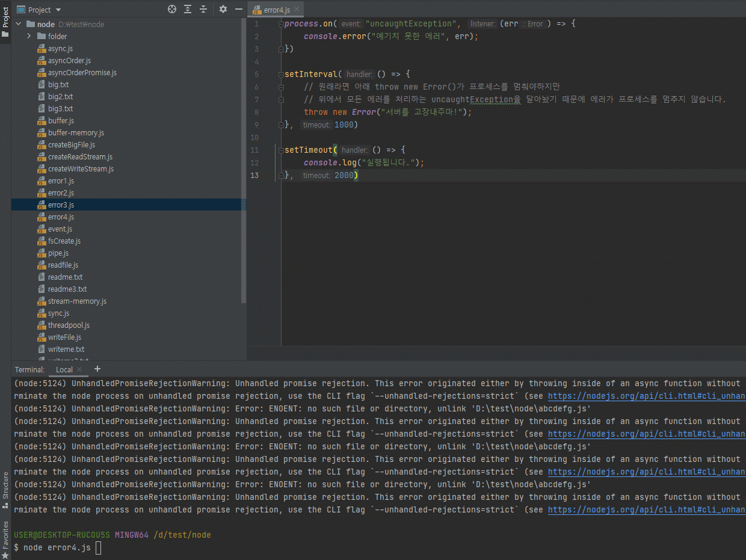Fold the setInterval code block
Image resolution: width=746 pixels, height=560 pixels.
281,75
